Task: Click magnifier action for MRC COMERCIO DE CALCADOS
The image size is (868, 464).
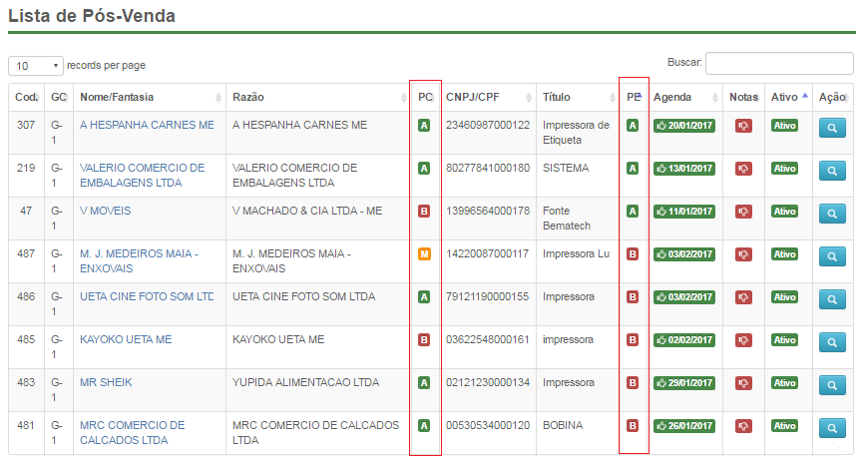Action: click(833, 428)
